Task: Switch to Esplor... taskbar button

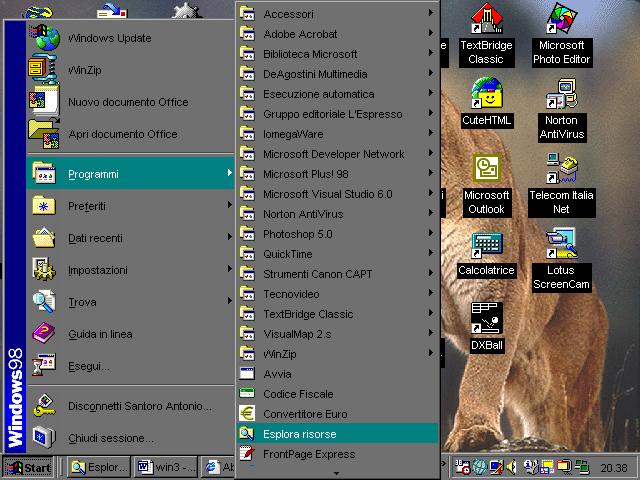Action: click(x=99, y=467)
